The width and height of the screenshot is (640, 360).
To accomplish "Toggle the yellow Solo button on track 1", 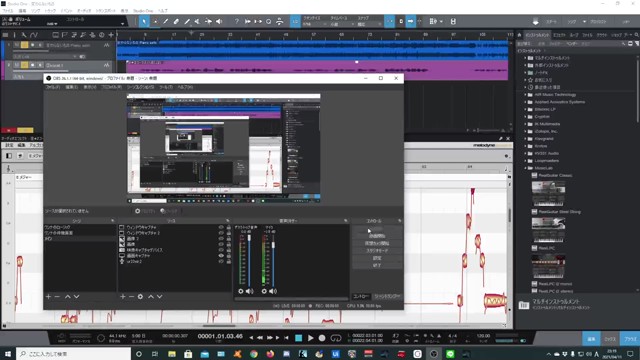I will 24,45.
